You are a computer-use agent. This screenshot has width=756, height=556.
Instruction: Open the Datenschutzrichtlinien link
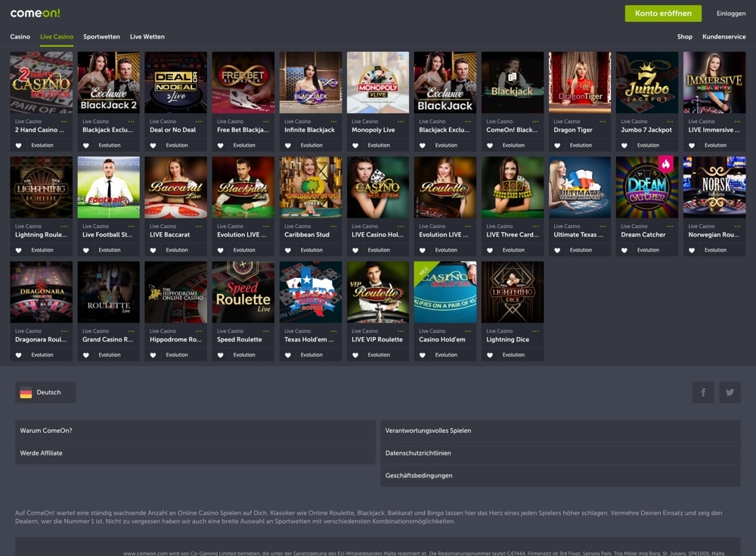(x=561, y=453)
